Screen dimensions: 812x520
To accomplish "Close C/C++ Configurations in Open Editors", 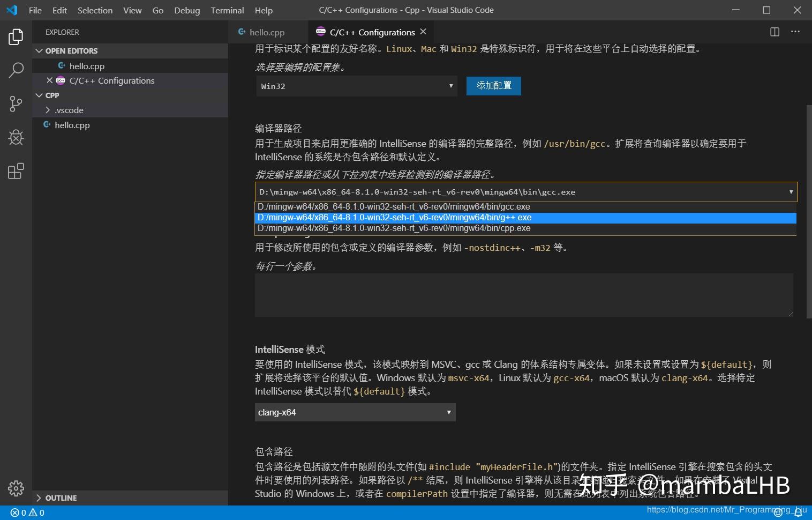I will [x=50, y=80].
